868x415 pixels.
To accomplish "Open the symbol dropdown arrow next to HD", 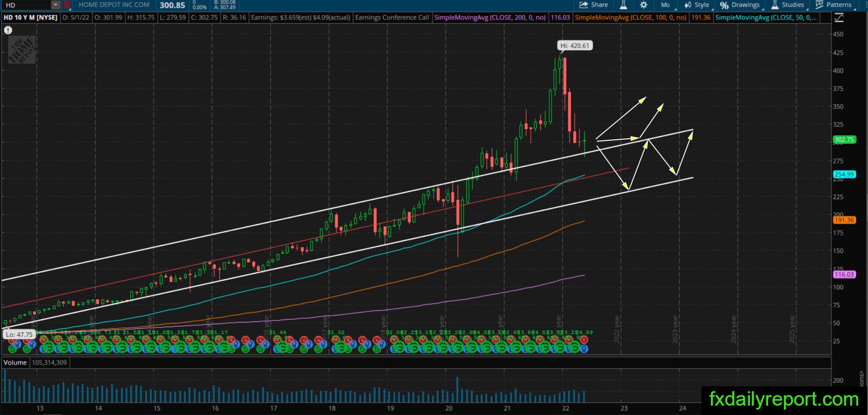I will (x=56, y=5).
